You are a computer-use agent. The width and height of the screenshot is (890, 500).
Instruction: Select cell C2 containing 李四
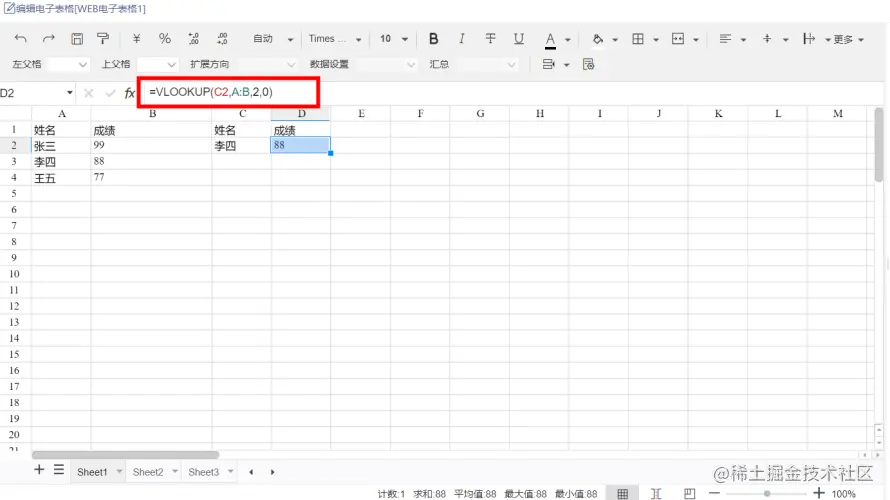(x=242, y=146)
